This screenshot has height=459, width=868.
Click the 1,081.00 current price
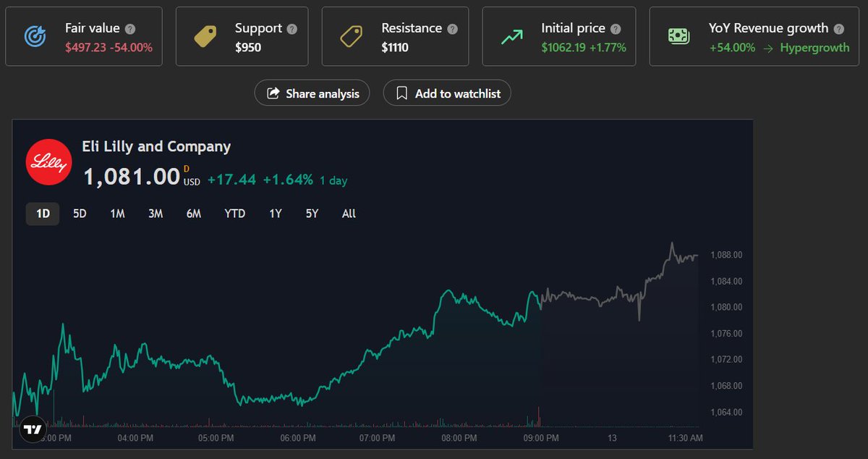tap(132, 176)
